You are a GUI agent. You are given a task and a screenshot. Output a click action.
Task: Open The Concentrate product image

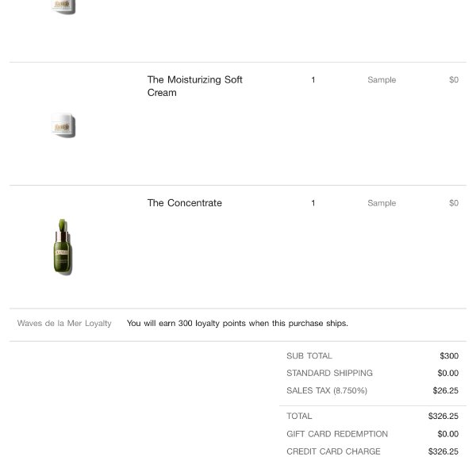(63, 247)
